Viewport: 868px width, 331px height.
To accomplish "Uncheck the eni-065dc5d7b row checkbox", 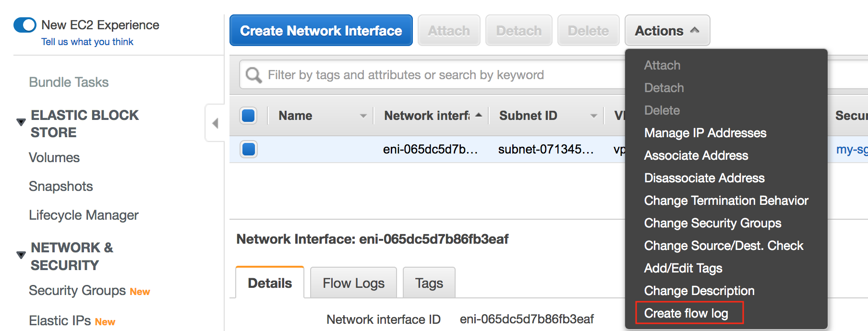I will coord(249,149).
